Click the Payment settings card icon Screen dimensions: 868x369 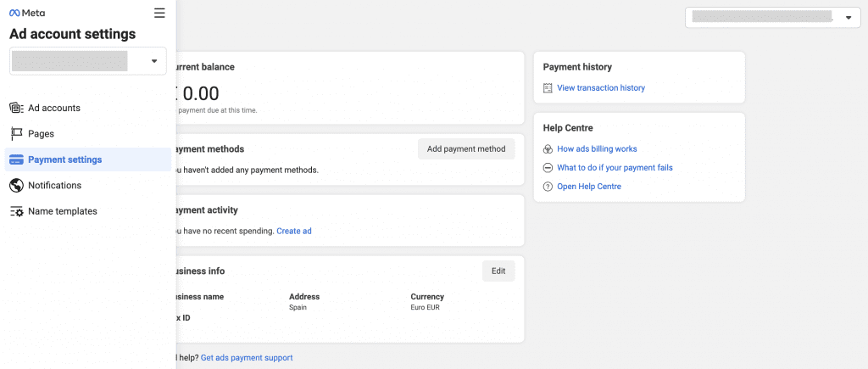(16, 159)
